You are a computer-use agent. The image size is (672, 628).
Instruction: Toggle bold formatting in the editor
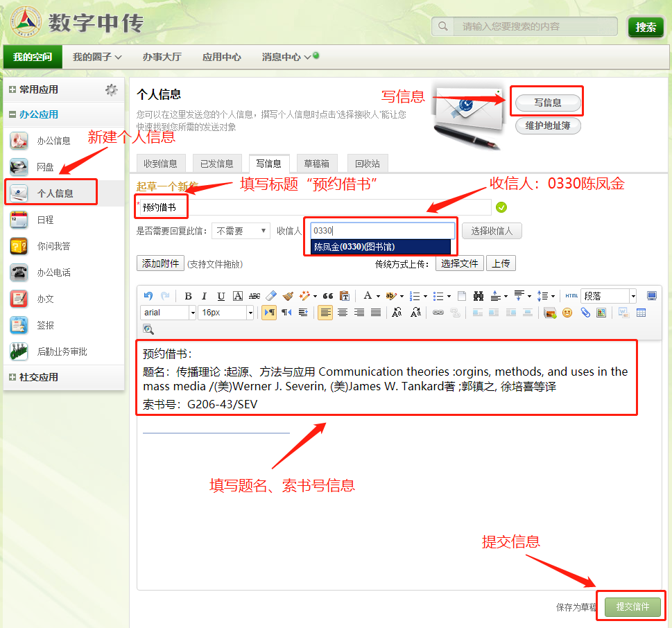point(188,296)
